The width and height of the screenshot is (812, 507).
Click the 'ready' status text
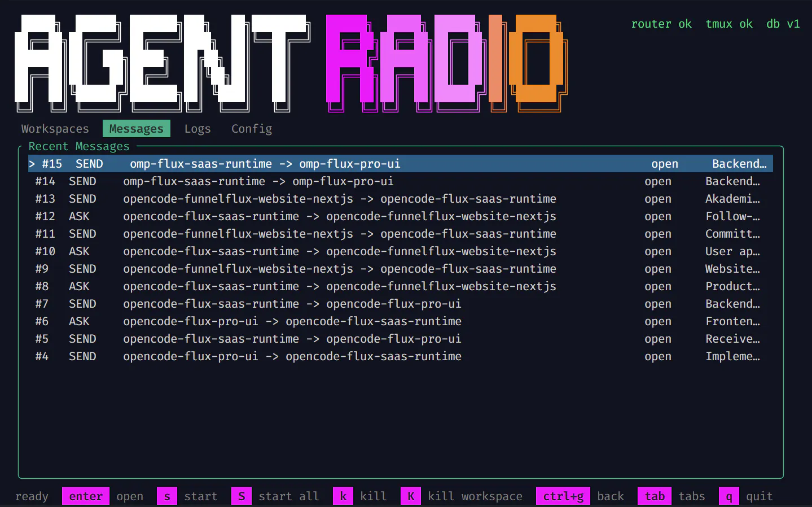pyautogui.click(x=32, y=496)
